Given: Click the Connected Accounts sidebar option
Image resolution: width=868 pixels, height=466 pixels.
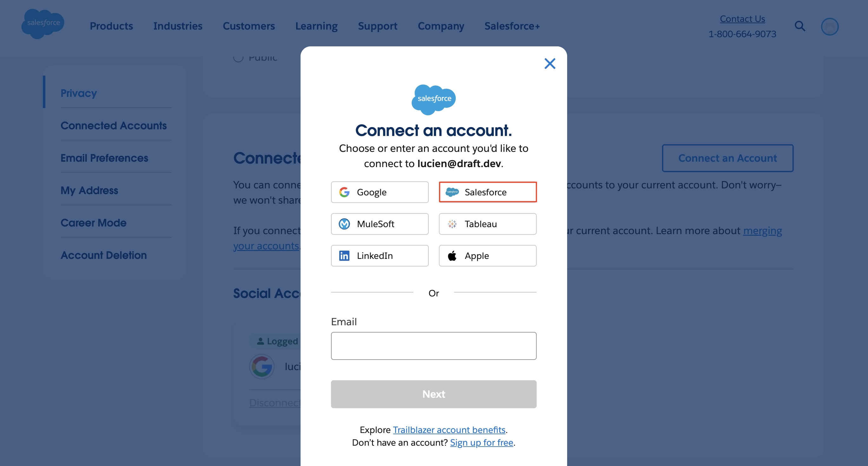Looking at the screenshot, I should pyautogui.click(x=114, y=125).
